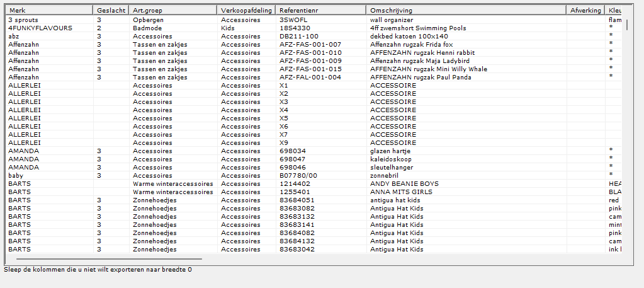644x288 pixels.
Task: Select the zonnebril description
Action: pos(385,176)
